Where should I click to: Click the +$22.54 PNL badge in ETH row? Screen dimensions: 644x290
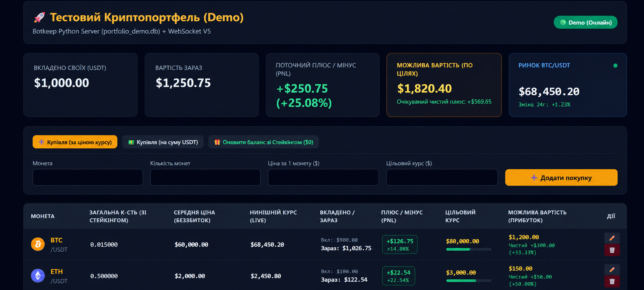(x=398, y=276)
